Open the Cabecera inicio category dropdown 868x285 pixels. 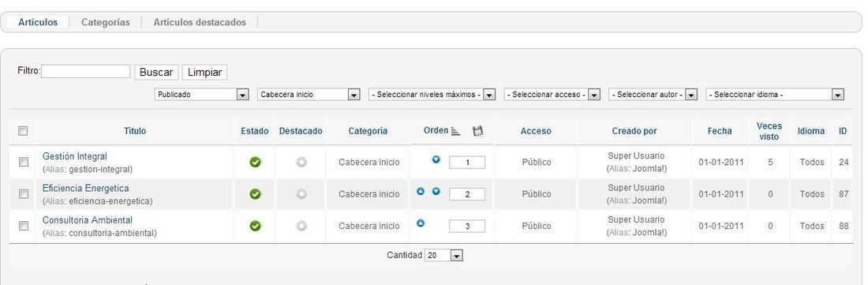point(309,95)
